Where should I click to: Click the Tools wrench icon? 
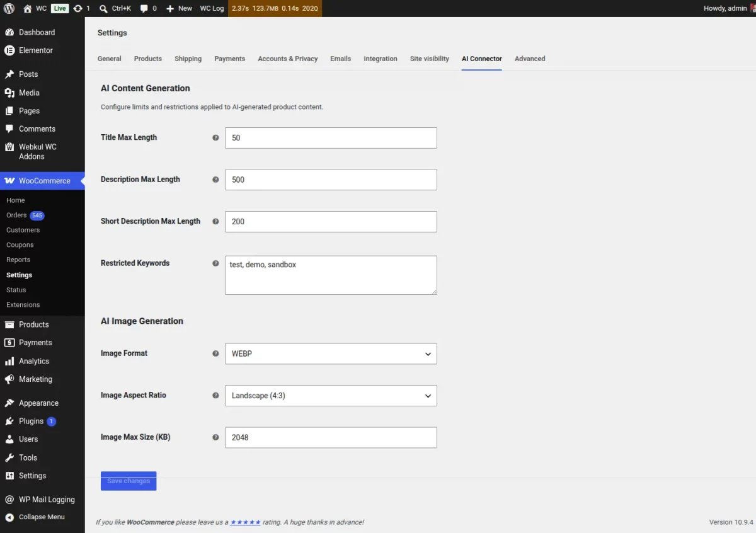coord(9,457)
